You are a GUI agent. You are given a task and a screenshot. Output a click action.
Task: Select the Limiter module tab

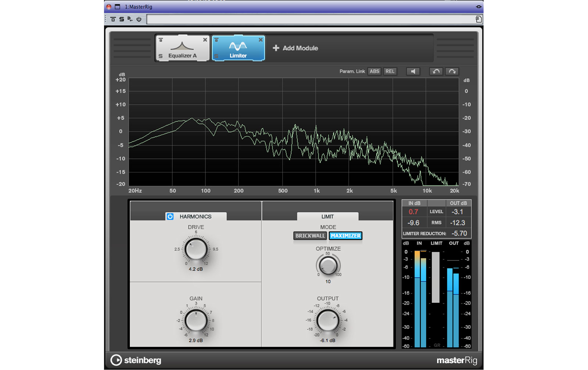pyautogui.click(x=238, y=48)
